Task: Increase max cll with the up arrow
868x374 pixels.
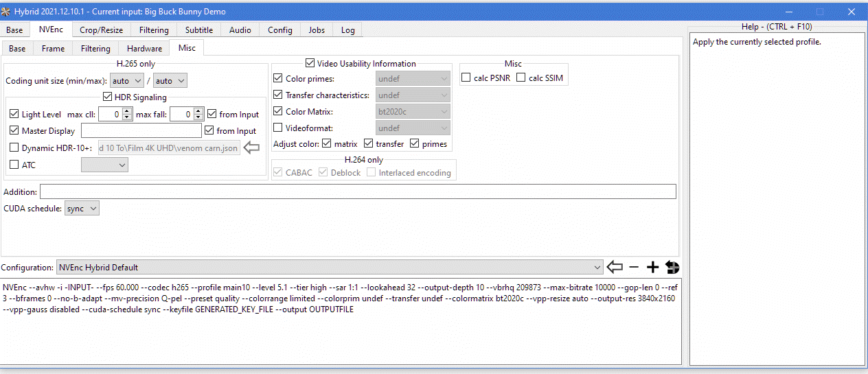Action: click(x=127, y=110)
